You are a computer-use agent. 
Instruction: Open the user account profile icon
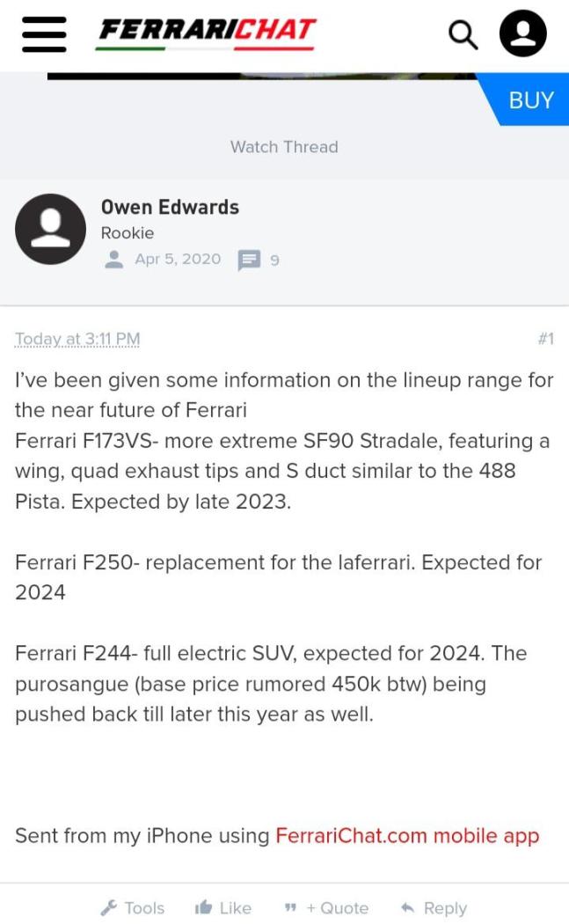523,33
